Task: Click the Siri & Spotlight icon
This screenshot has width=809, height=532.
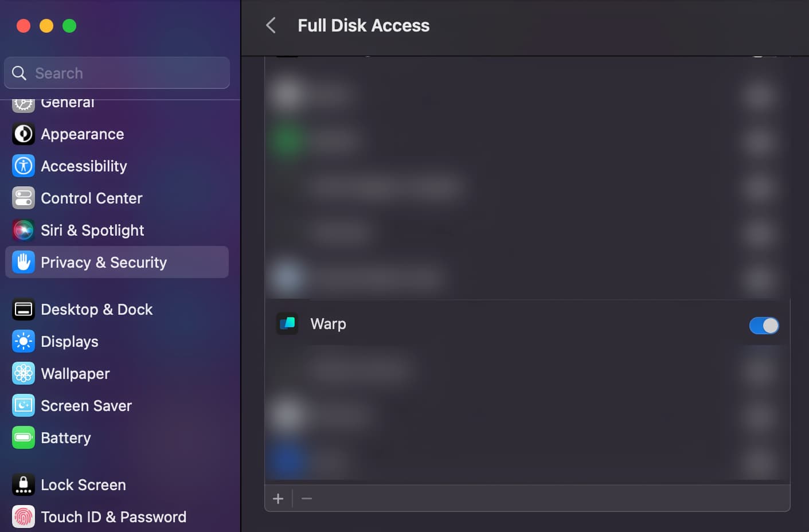Action: 24,230
